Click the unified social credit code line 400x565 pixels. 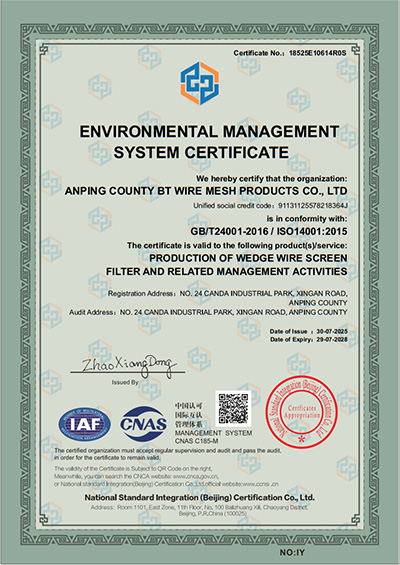click(x=270, y=206)
